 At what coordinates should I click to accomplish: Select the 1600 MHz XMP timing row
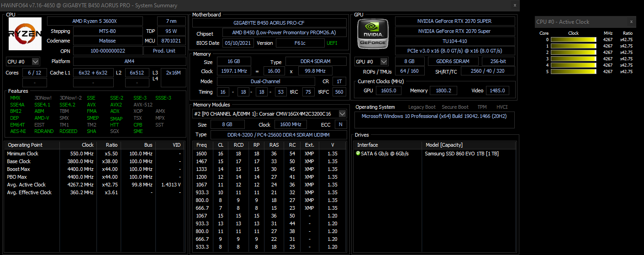[269, 154]
